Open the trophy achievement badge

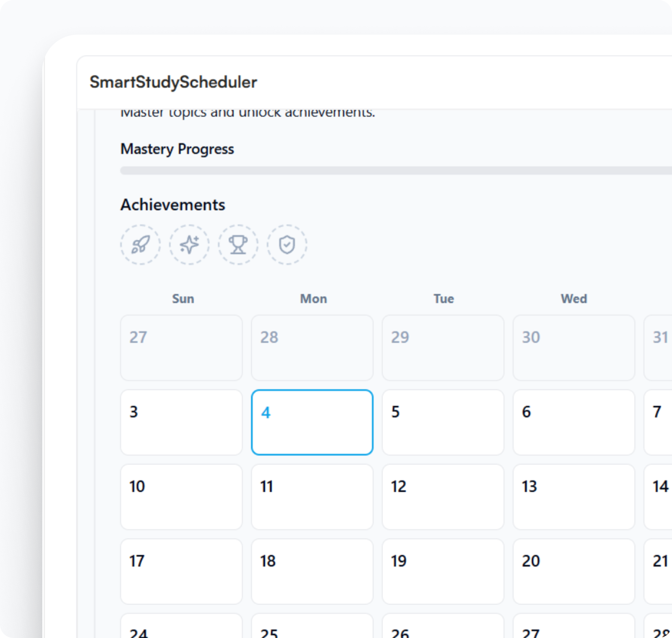tap(238, 244)
